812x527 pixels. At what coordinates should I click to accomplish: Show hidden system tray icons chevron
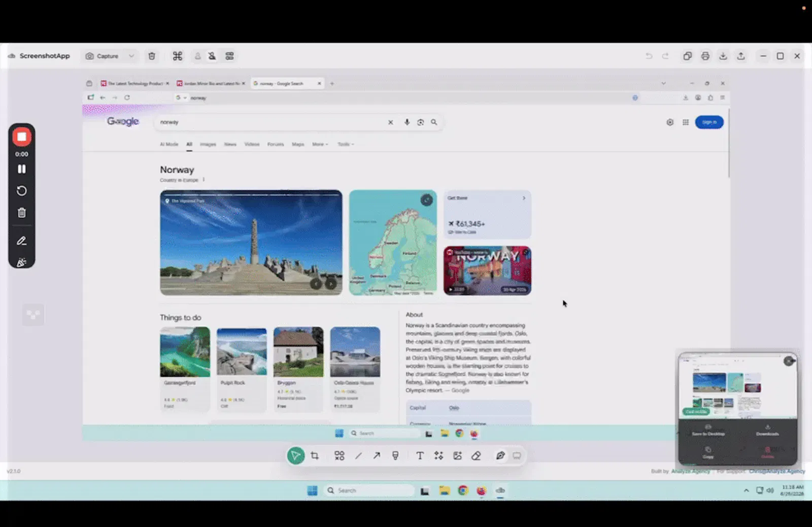pos(746,490)
